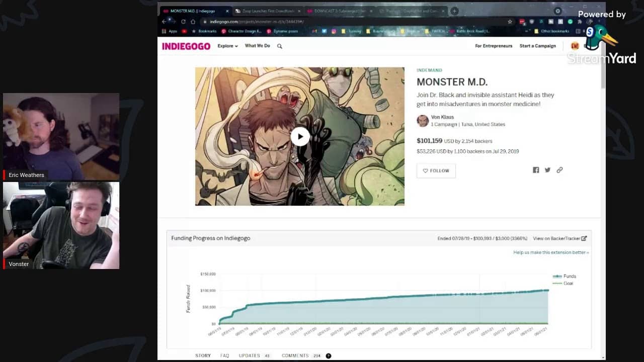This screenshot has width=644, height=362.
Task: Click the browser home icon
Action: click(193, 22)
